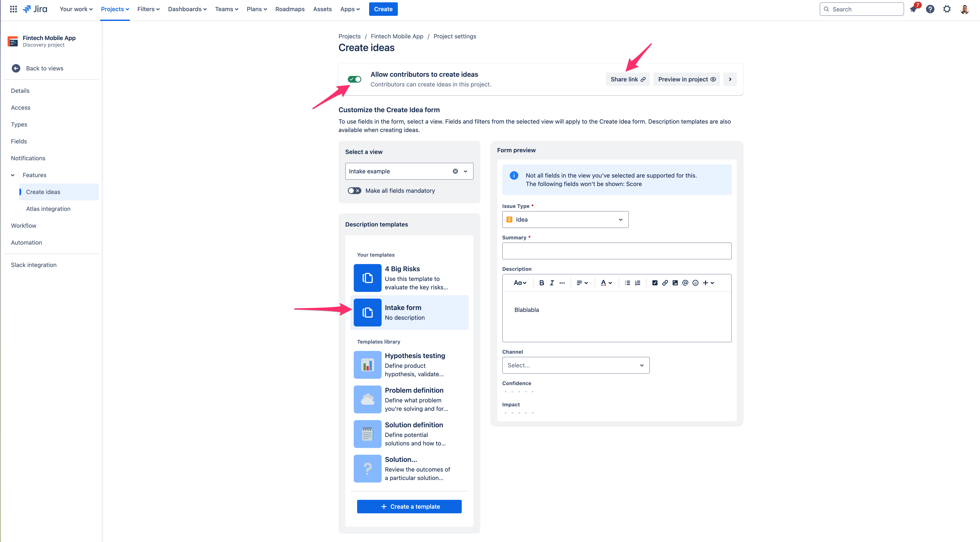Click the Create a template button

click(409, 506)
